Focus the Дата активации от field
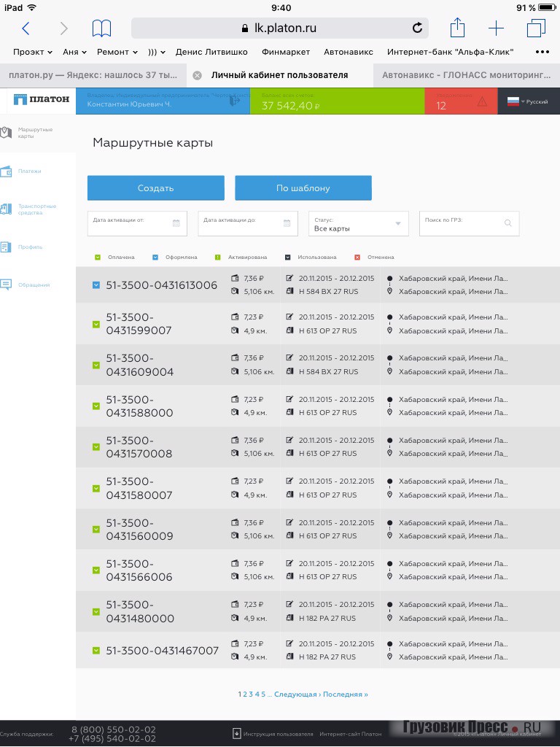The image size is (560, 747). (x=137, y=223)
